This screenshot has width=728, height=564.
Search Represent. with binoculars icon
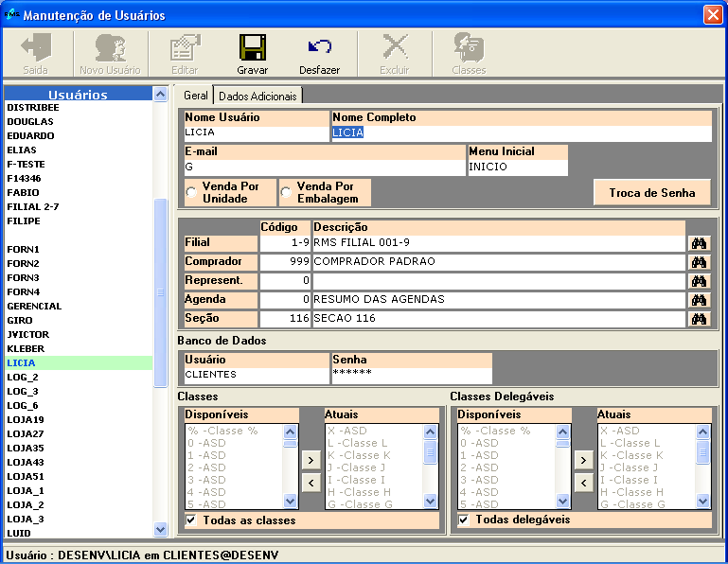click(x=699, y=281)
